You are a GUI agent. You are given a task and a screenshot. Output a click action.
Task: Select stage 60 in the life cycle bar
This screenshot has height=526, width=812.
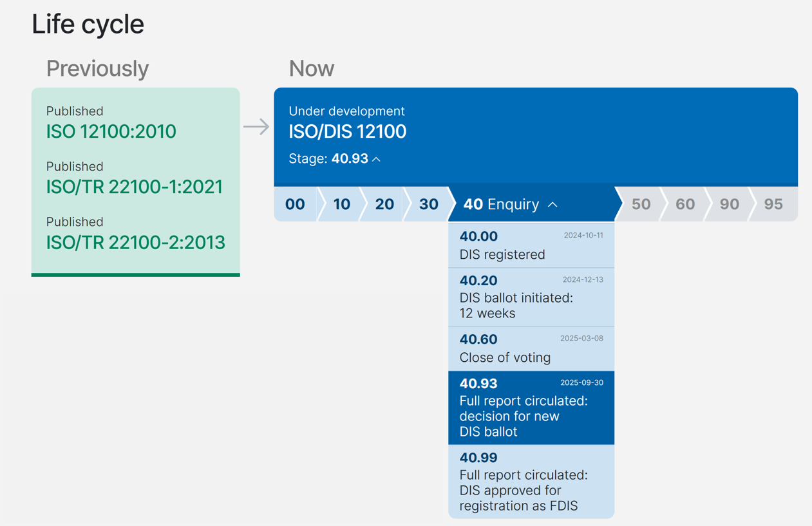[x=685, y=204]
